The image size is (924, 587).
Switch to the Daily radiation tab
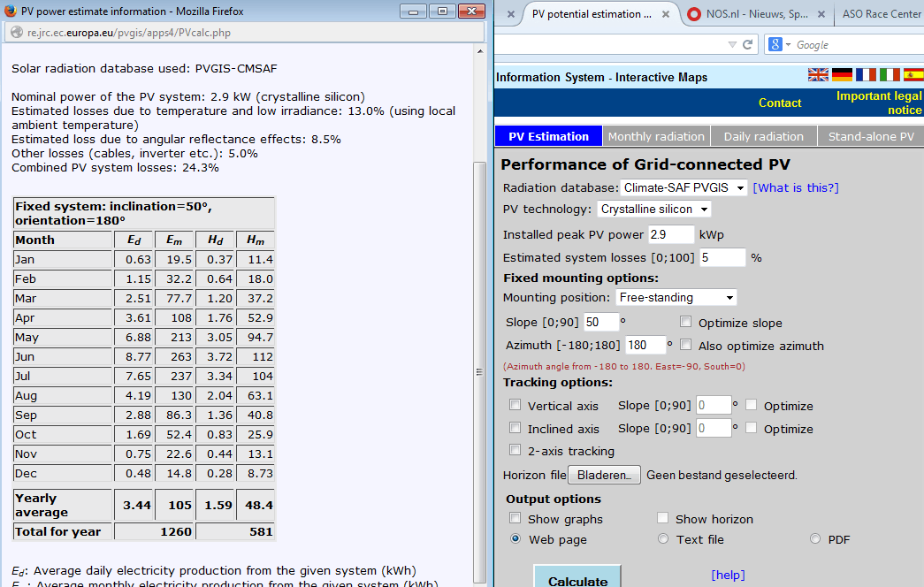coord(763,136)
